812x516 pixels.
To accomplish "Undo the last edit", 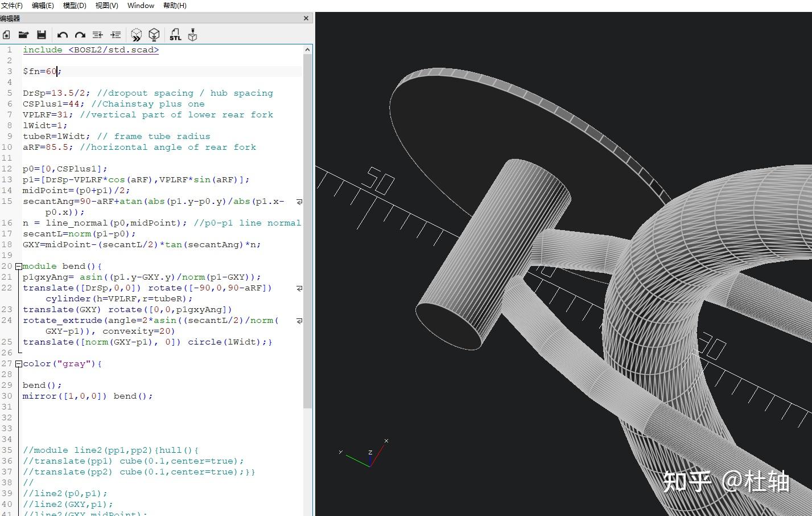I will click(63, 35).
